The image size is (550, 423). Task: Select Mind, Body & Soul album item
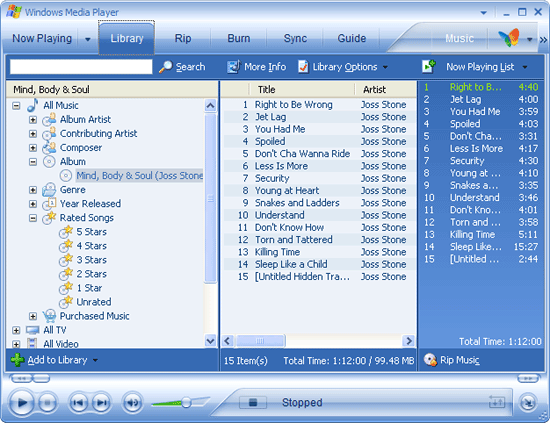140,175
